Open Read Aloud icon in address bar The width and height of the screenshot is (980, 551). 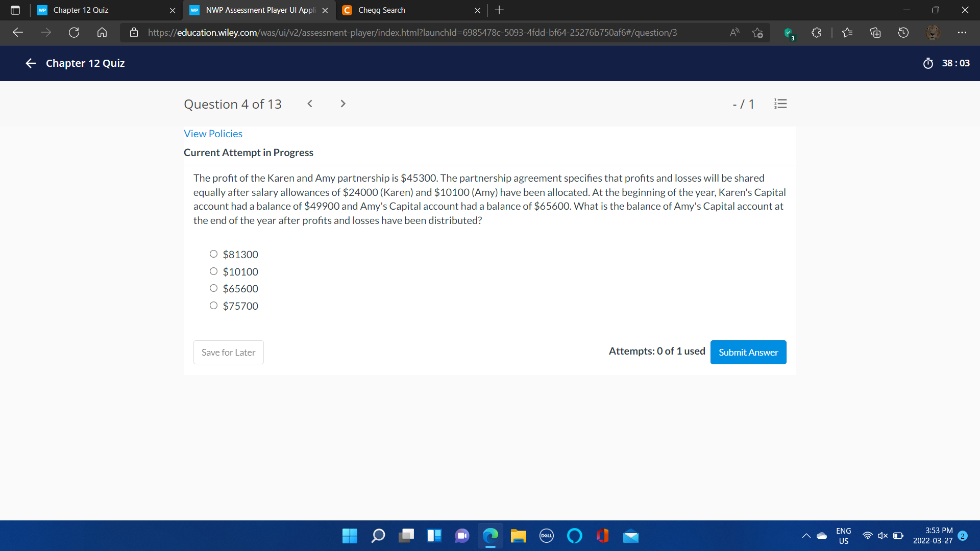[x=734, y=33]
